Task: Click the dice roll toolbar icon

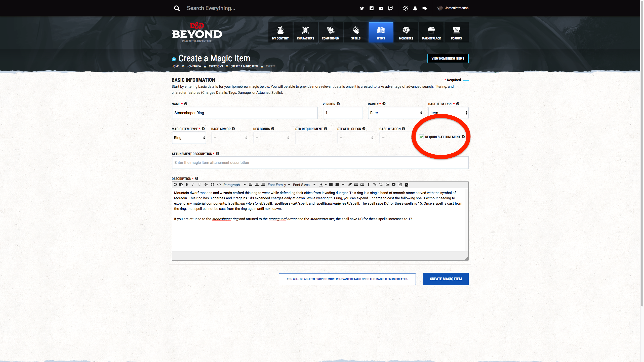Action: [406, 185]
